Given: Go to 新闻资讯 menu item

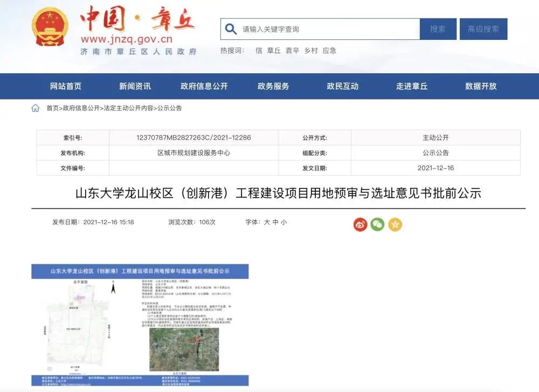Looking at the screenshot, I should click(135, 86).
